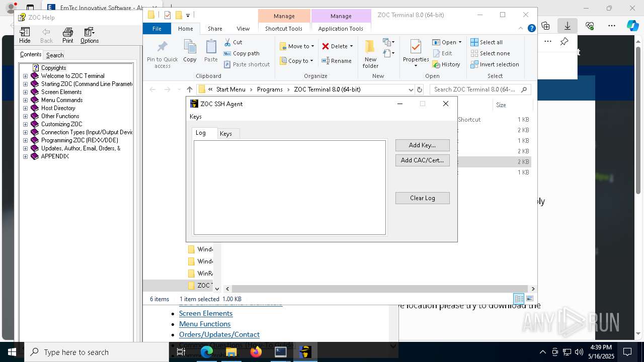Image resolution: width=644 pixels, height=362 pixels.
Task: Click Search ZOC Terminal 8.0 field
Action: 480,89
